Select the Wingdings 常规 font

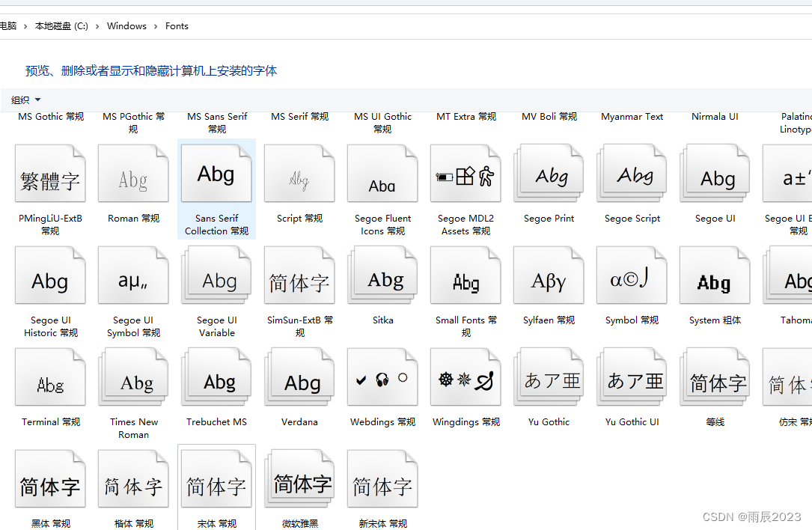pos(465,377)
